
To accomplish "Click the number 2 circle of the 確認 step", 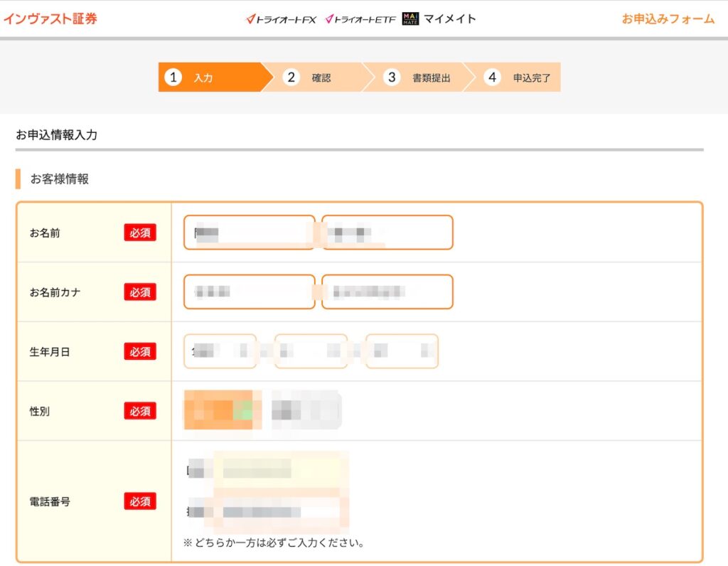I will coord(291,78).
